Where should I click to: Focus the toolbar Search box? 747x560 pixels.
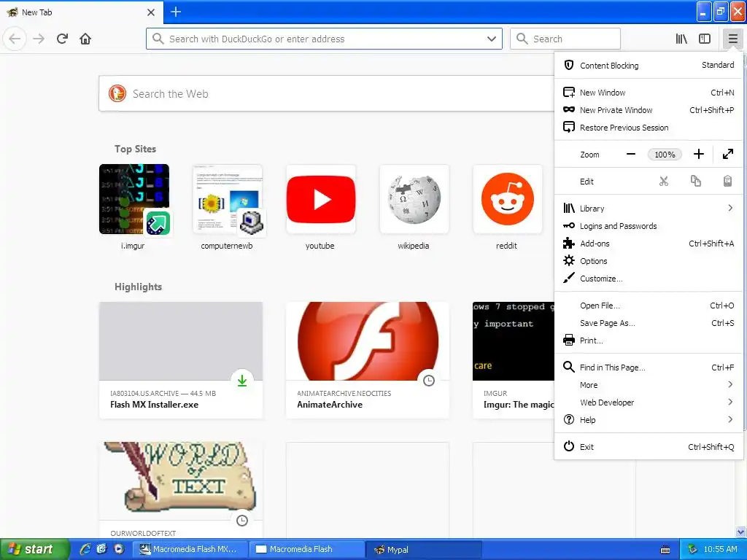click(x=565, y=39)
